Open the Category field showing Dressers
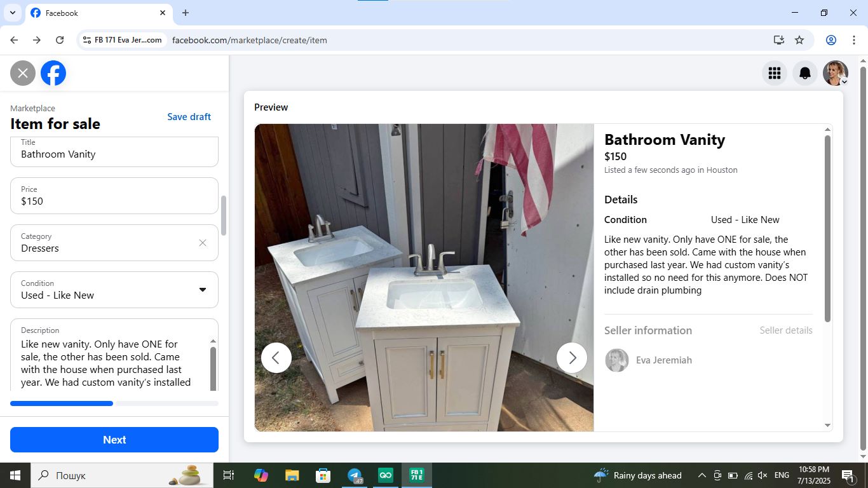Viewport: 868px width, 488px height. (114, 243)
